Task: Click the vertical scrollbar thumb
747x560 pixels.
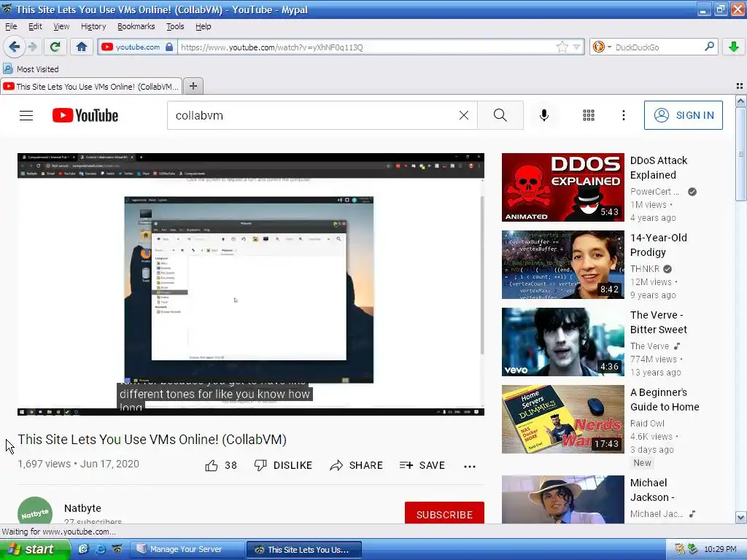Action: (x=740, y=155)
